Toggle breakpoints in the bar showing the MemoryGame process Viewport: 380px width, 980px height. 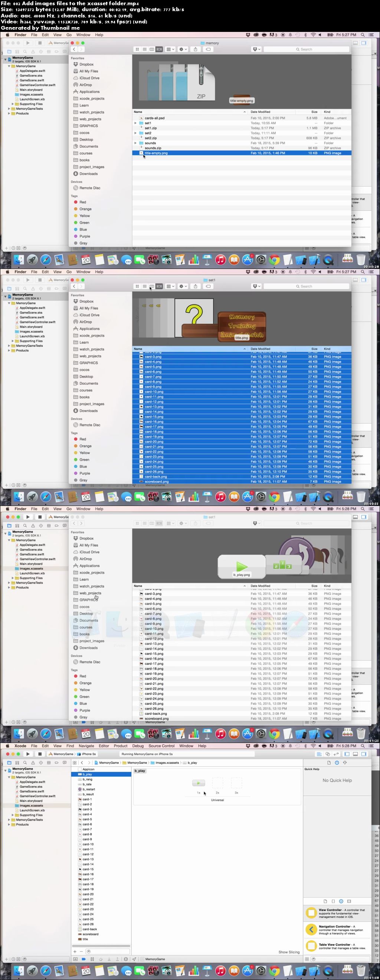point(84,959)
